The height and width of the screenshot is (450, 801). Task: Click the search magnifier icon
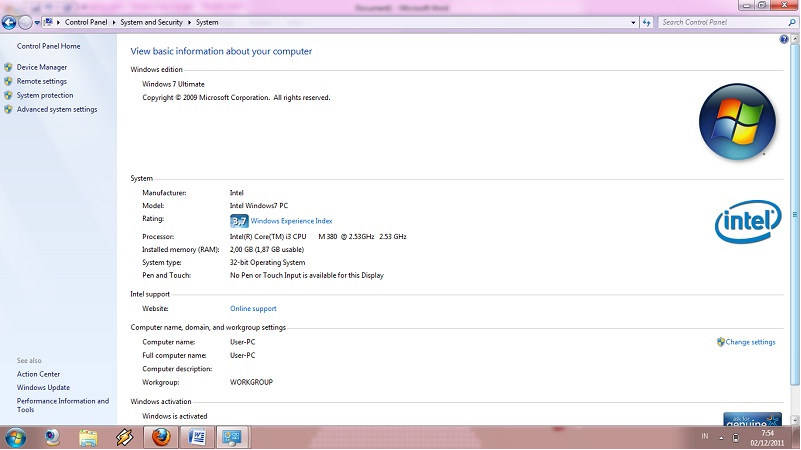(x=792, y=22)
